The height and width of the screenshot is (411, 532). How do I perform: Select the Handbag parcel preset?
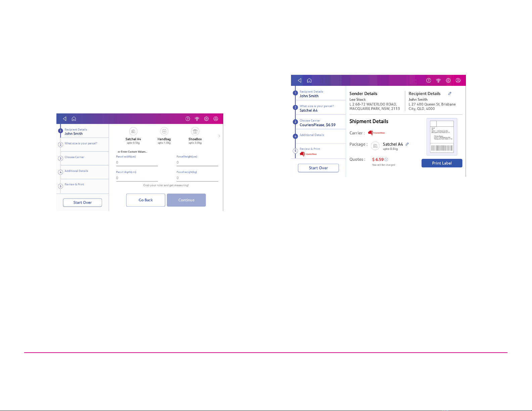164,136
